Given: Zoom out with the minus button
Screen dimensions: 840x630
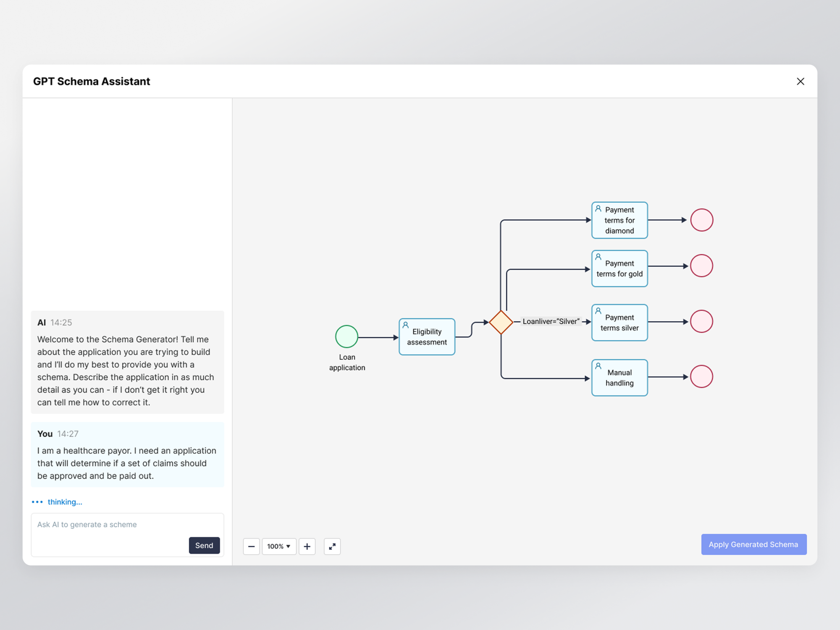Looking at the screenshot, I should [251, 546].
